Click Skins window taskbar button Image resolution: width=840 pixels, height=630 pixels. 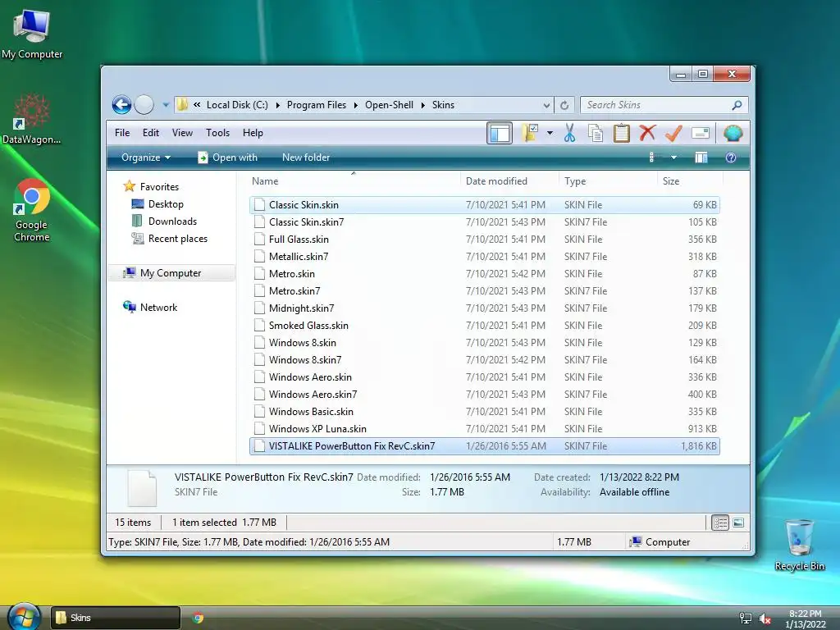click(115, 618)
